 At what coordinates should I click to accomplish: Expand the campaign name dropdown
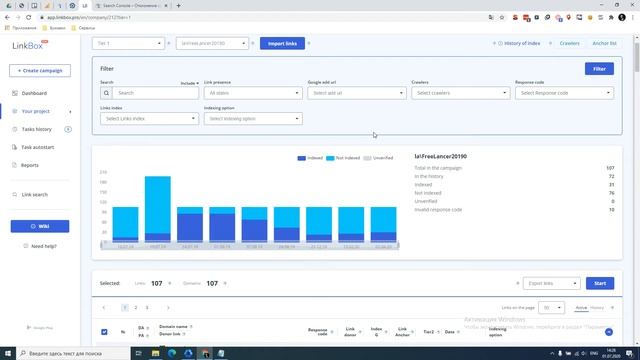212,43
